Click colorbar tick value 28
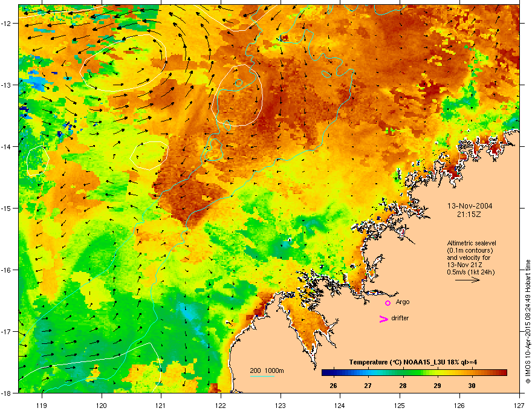Screen dimensions: 532x411 point(403,386)
